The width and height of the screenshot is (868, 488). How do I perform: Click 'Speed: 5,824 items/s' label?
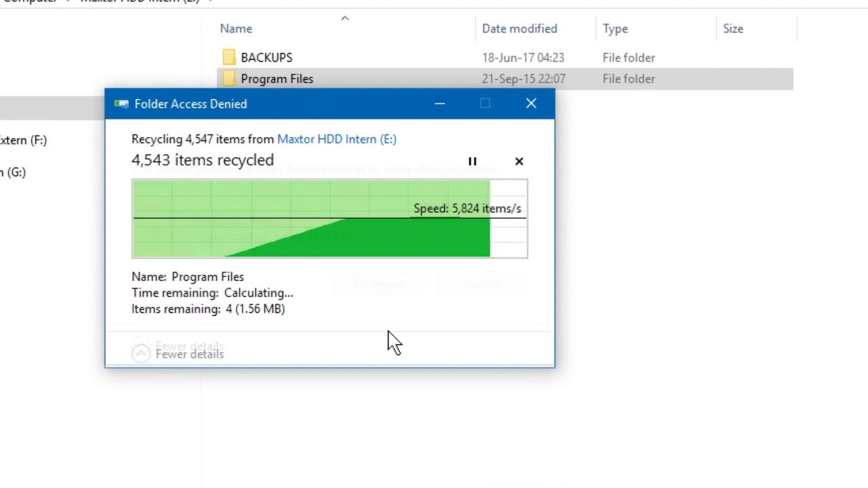(x=467, y=208)
